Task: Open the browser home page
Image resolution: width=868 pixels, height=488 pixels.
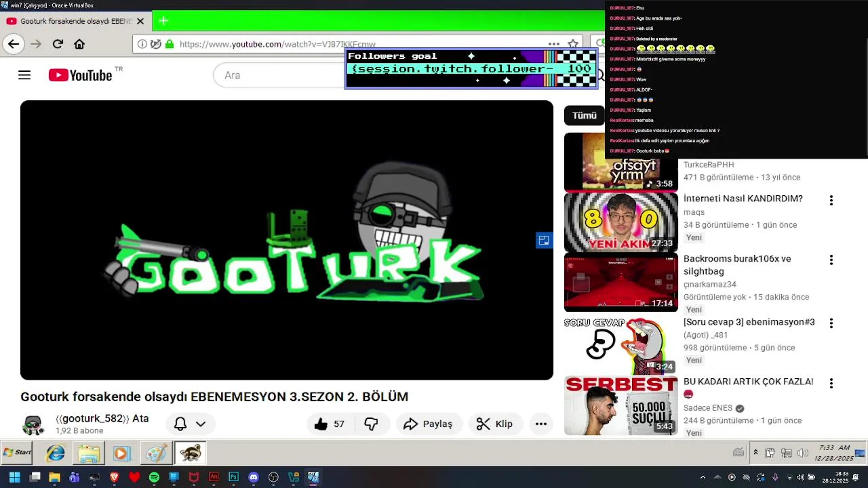Action: click(x=79, y=44)
